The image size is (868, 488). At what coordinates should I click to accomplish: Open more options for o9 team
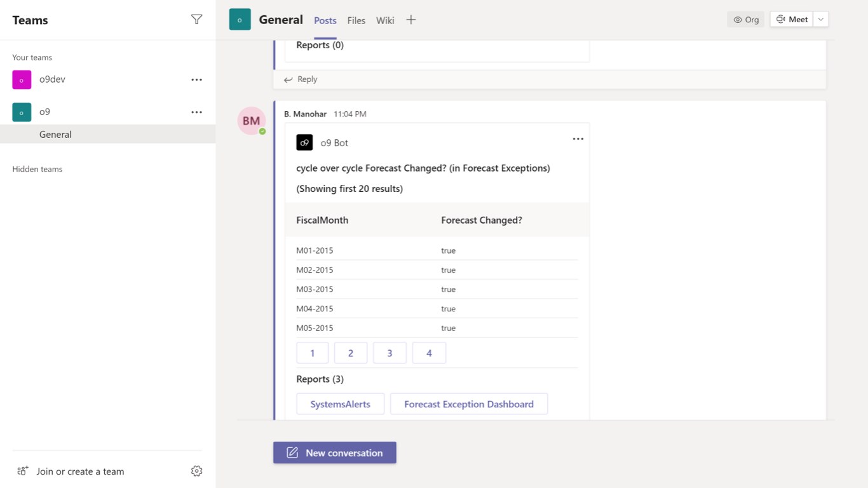point(196,112)
